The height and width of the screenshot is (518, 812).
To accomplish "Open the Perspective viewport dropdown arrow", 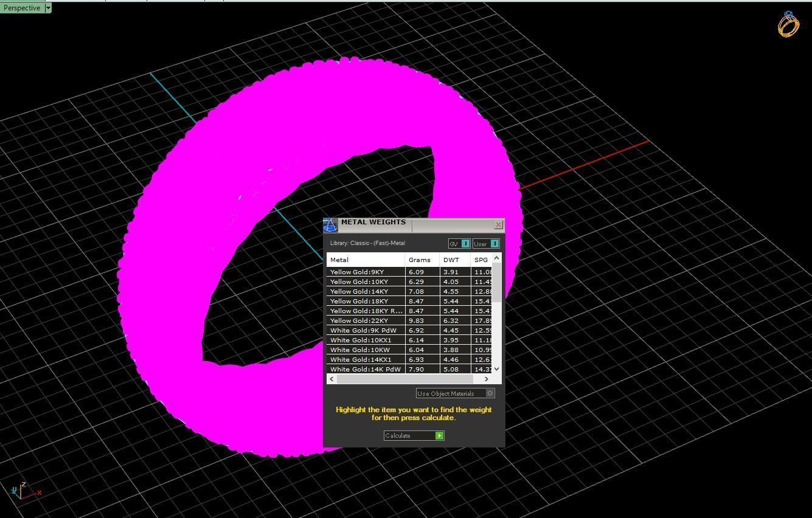I will pyautogui.click(x=48, y=8).
